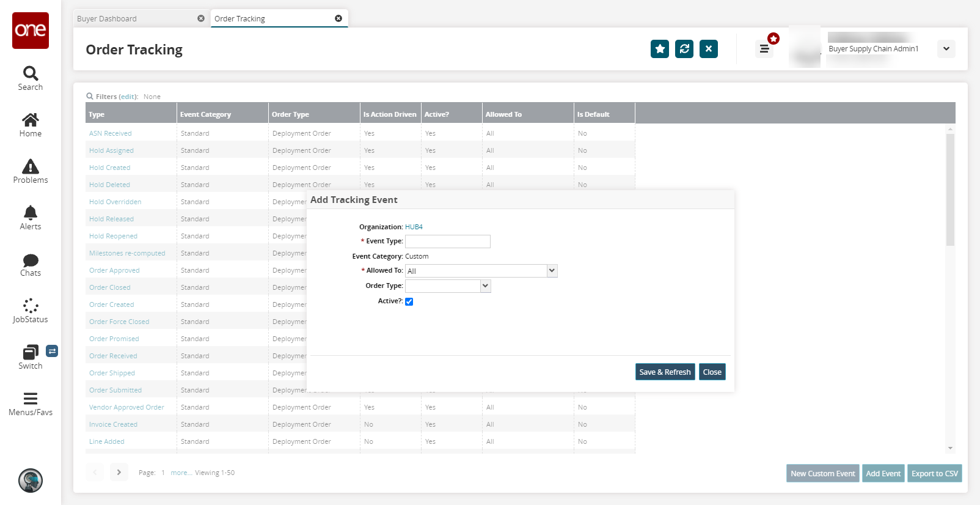
Task: Go to next page of results
Action: pyautogui.click(x=119, y=472)
